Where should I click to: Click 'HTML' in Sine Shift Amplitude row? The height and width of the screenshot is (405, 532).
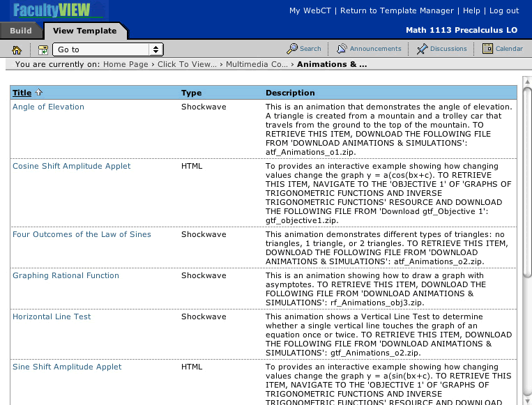(x=192, y=367)
